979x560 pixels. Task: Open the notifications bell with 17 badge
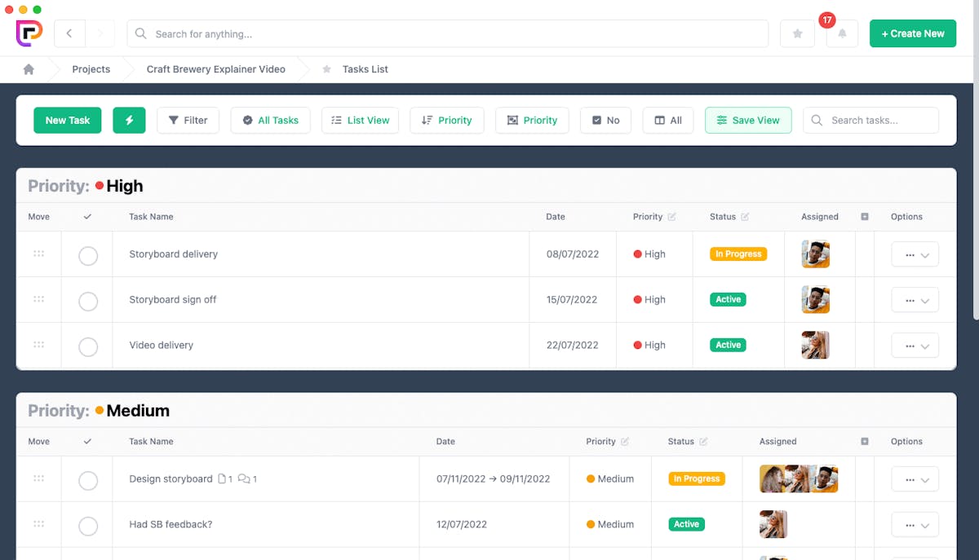842,33
